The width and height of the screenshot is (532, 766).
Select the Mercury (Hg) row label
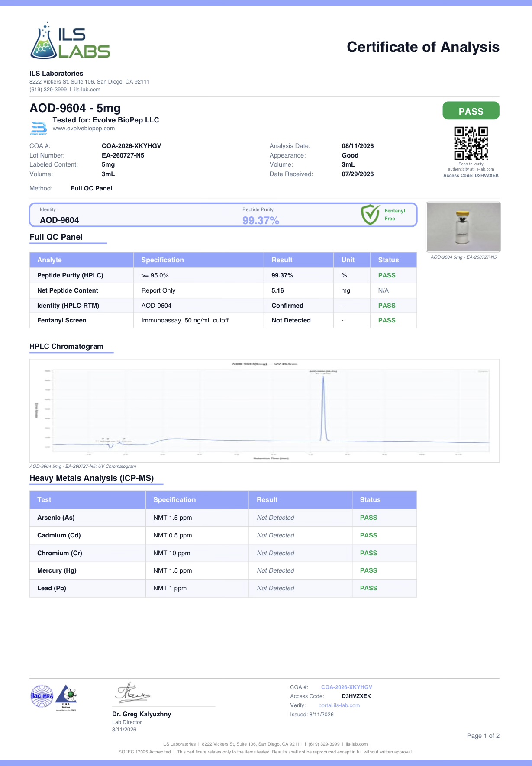pyautogui.click(x=57, y=570)
